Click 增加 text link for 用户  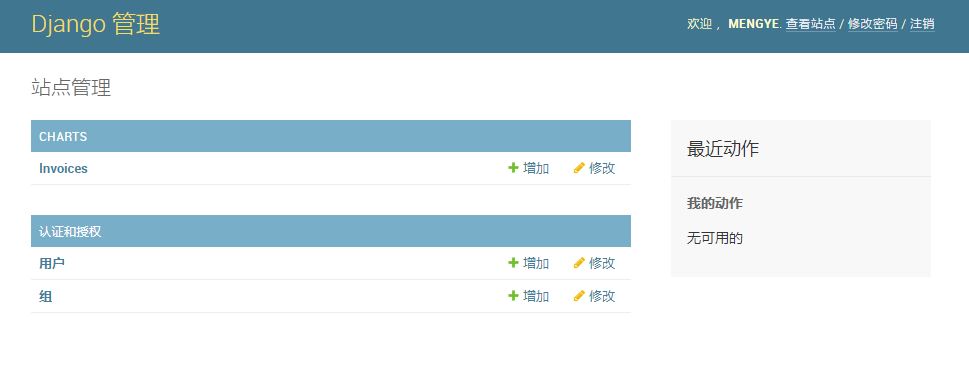[536, 263]
